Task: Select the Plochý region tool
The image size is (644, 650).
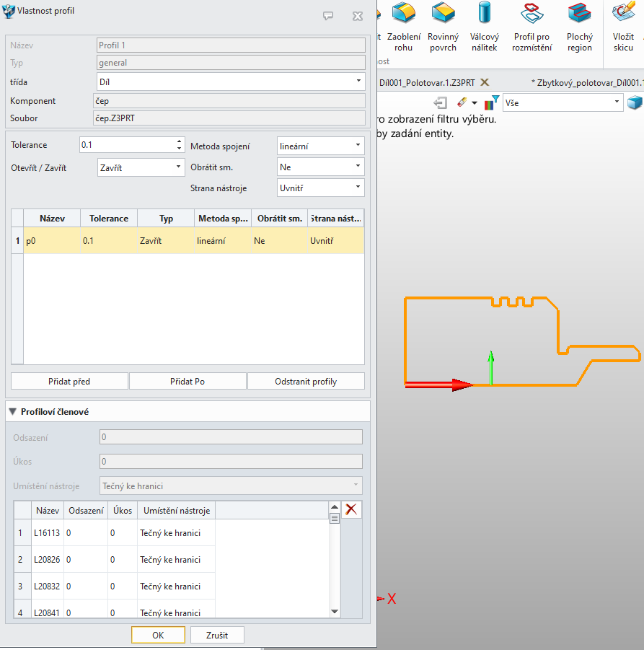Action: pos(579,27)
